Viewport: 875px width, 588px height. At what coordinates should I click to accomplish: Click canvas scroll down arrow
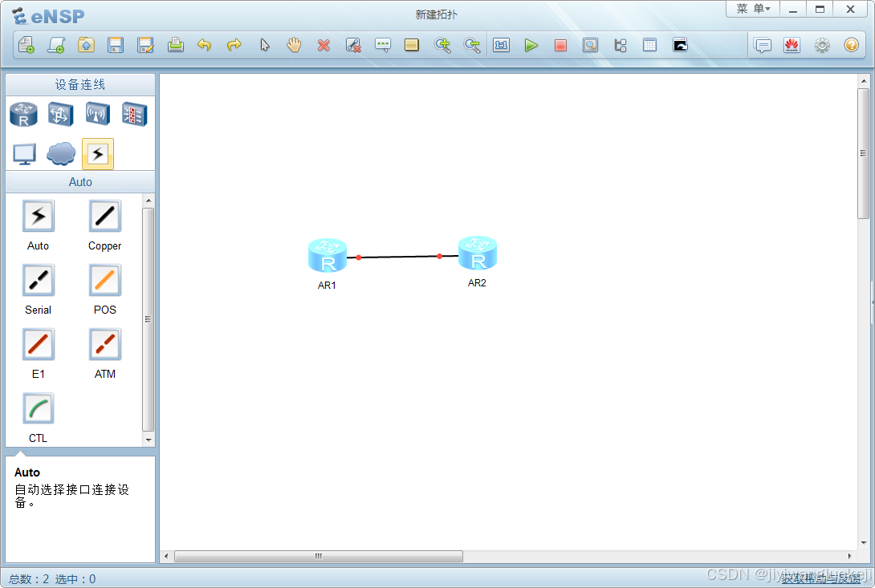864,542
